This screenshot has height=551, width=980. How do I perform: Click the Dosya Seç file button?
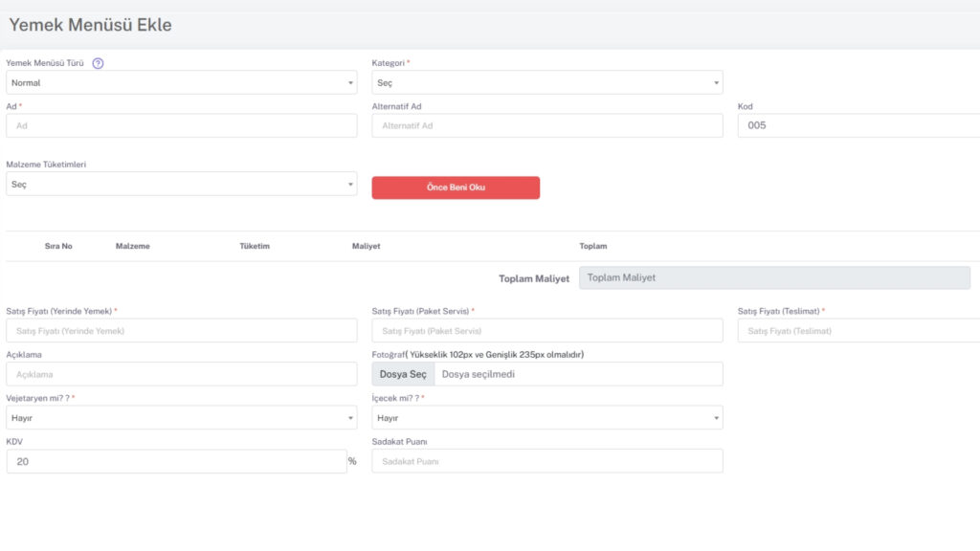click(x=403, y=374)
